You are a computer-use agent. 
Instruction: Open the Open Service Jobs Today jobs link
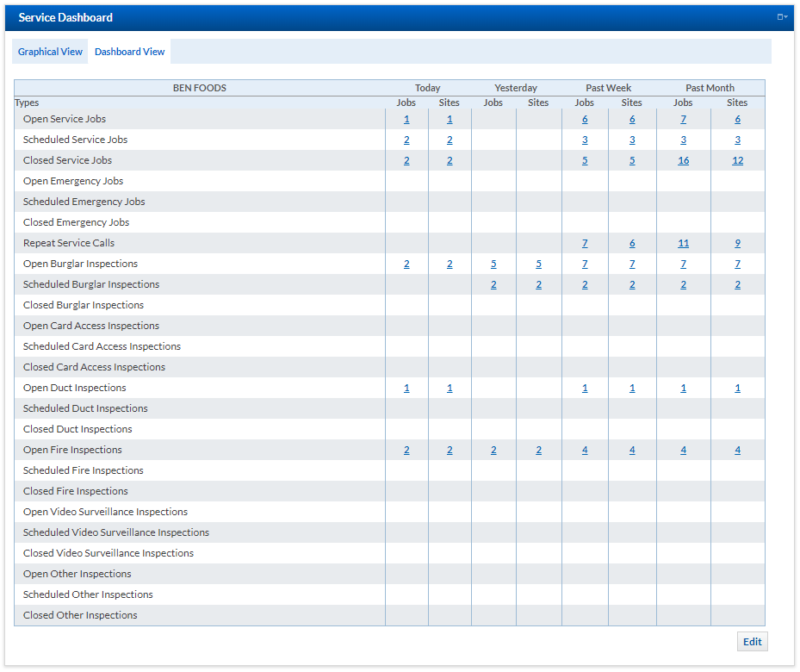click(x=406, y=119)
